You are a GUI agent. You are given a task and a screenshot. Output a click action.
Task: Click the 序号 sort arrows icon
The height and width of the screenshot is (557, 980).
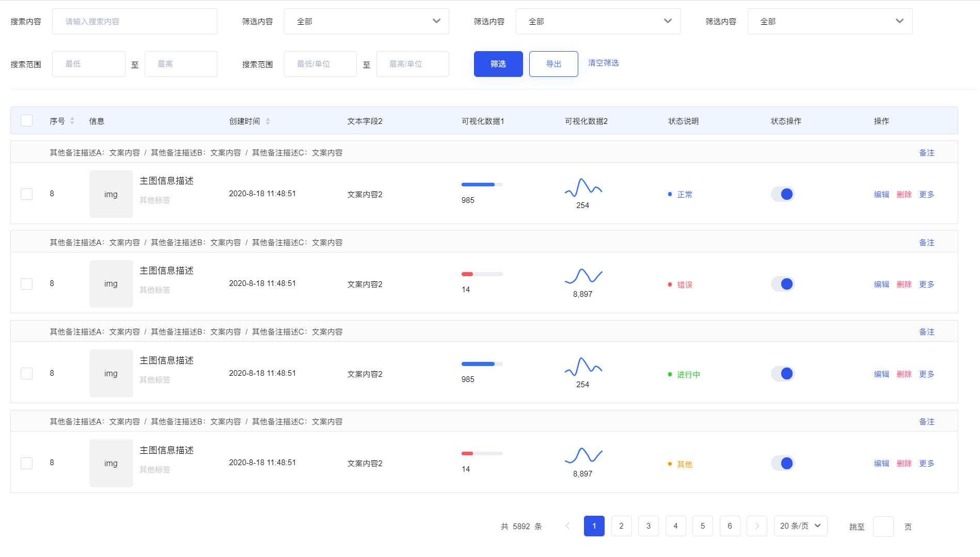[72, 121]
